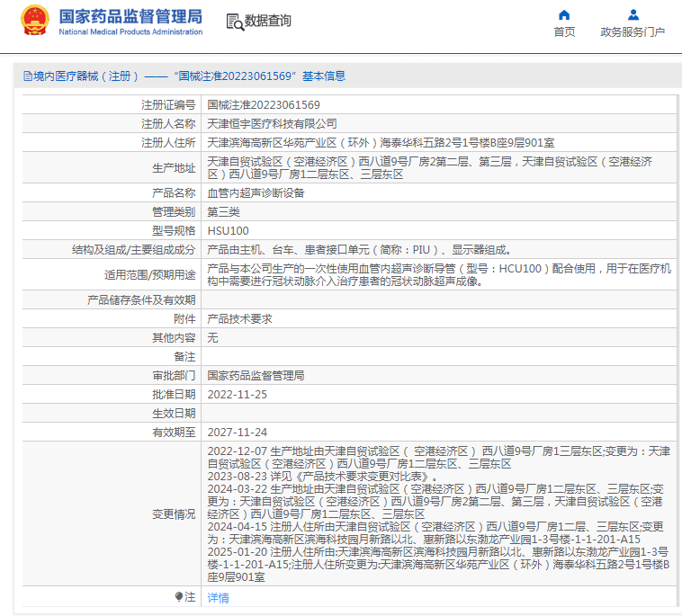Select model spec HSU100
This screenshot has width=682, height=616.
click(228, 231)
